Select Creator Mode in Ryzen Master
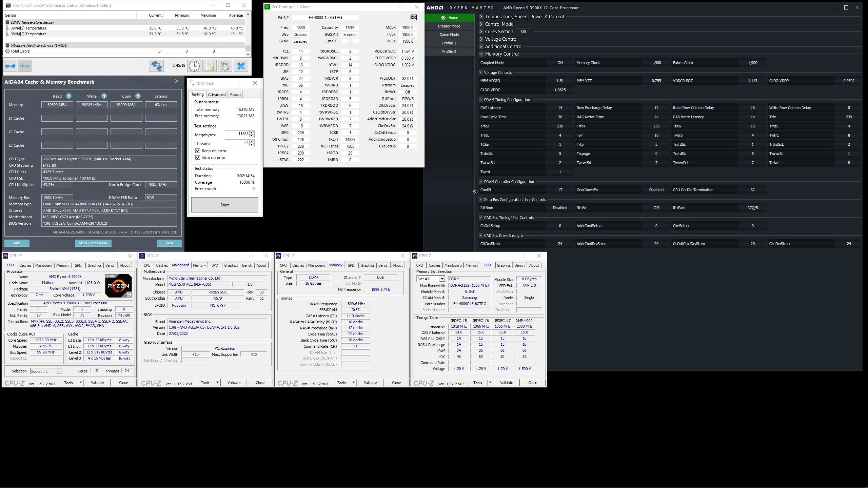 [x=449, y=26]
